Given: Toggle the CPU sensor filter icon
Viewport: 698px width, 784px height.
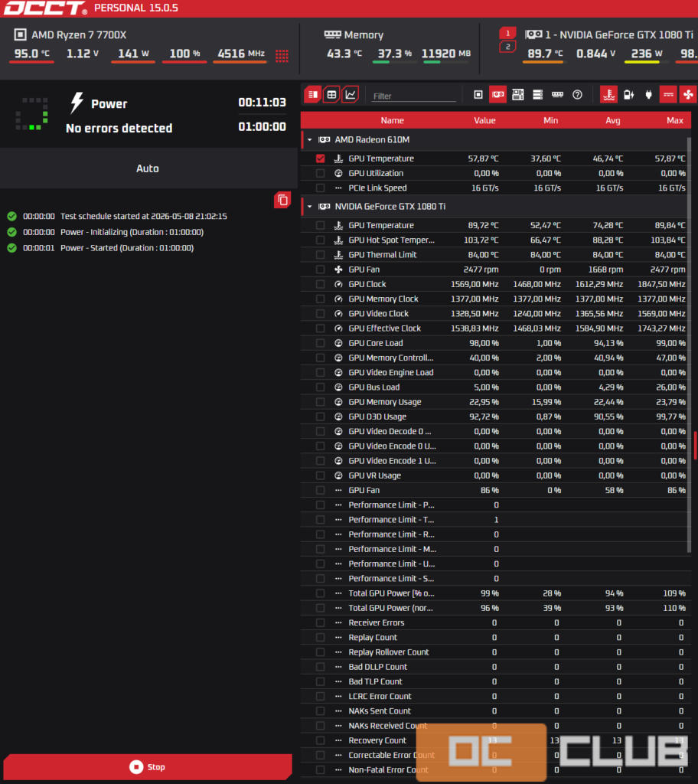Looking at the screenshot, I should click(x=478, y=94).
